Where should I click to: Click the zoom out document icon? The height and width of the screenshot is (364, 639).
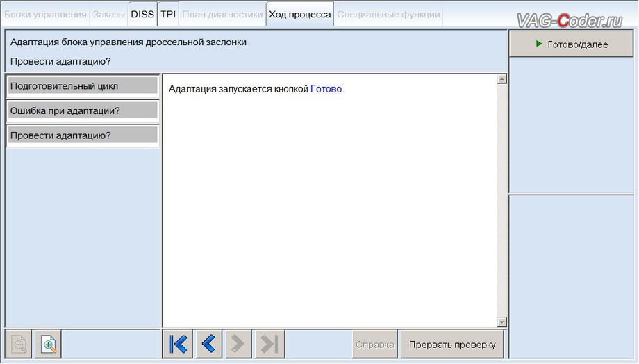(19, 345)
